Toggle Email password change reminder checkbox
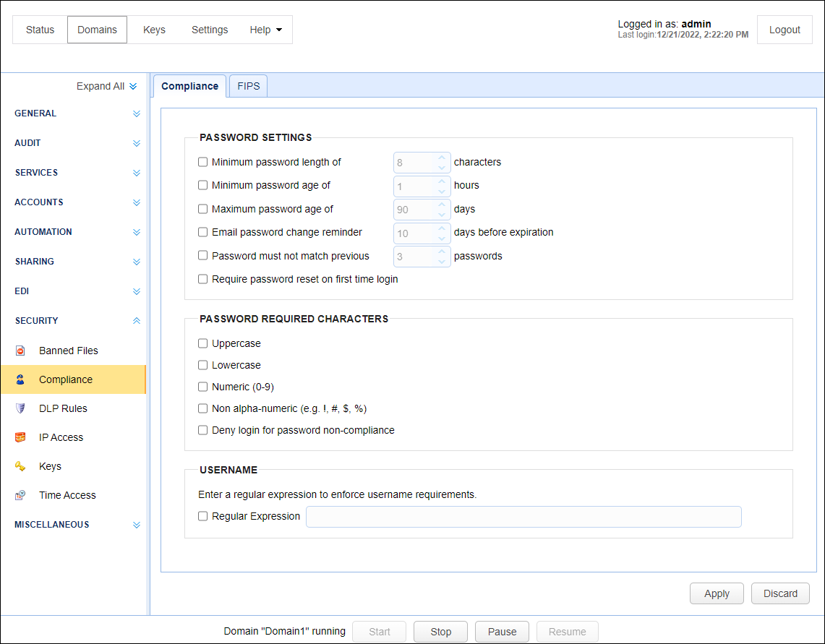The height and width of the screenshot is (644, 825). click(x=202, y=232)
